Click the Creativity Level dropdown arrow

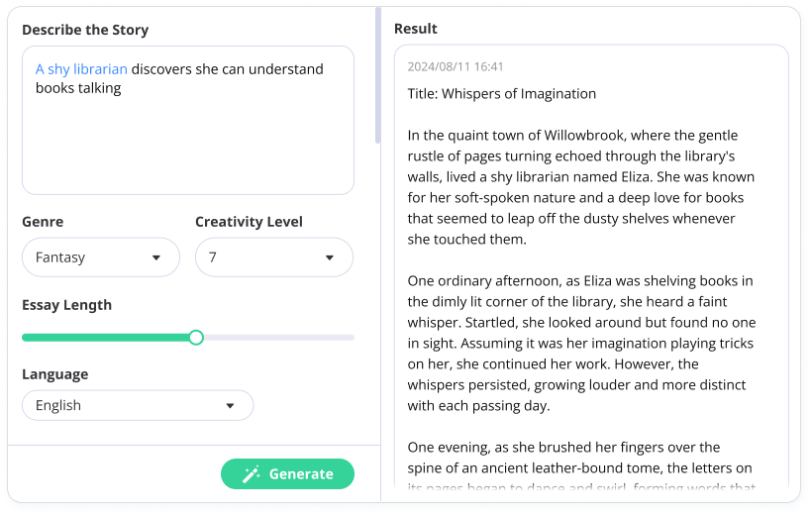330,257
